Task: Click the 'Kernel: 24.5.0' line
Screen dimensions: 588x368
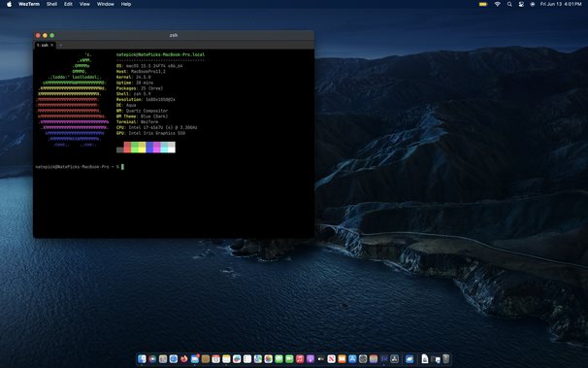Action: 134,78
